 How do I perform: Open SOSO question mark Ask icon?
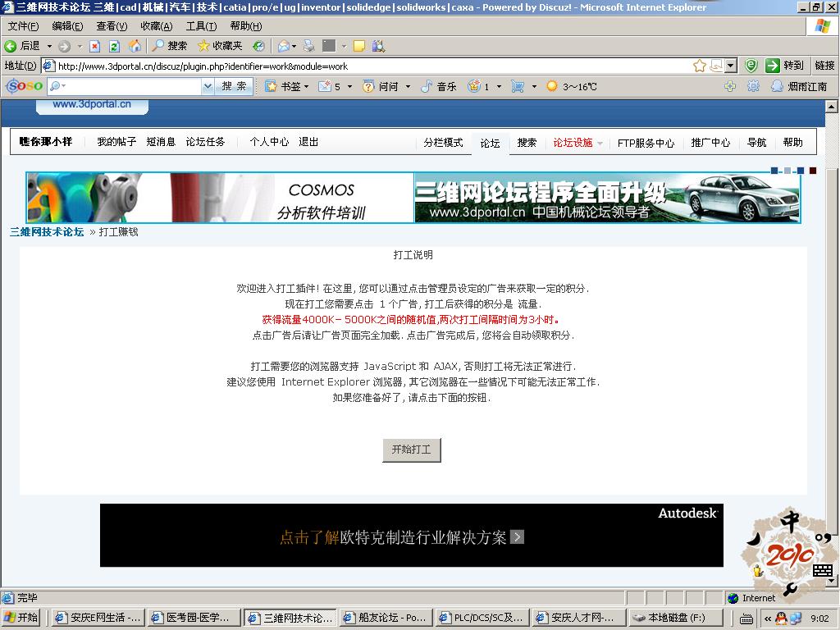[x=368, y=86]
